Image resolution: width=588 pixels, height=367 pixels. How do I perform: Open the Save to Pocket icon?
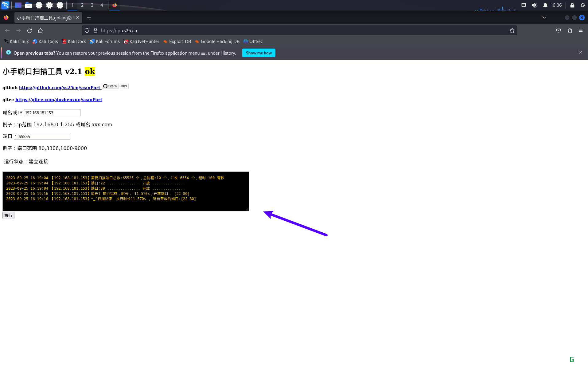pyautogui.click(x=559, y=31)
